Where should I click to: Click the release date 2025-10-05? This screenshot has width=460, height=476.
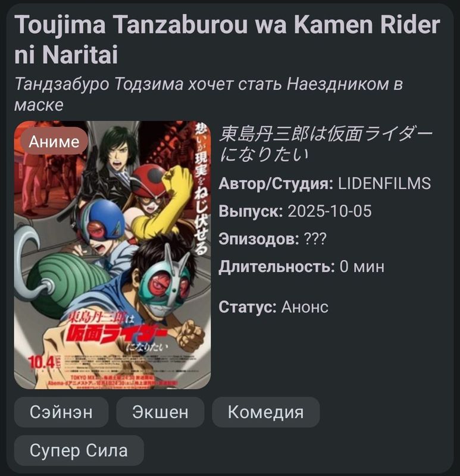point(330,211)
